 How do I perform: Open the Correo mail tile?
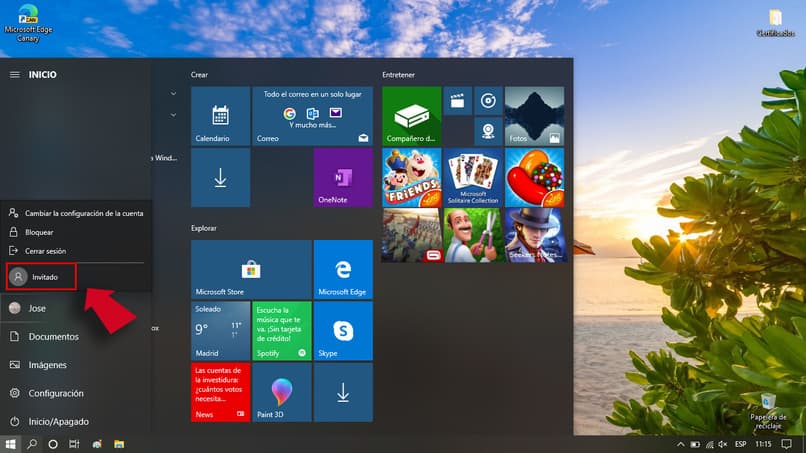pyautogui.click(x=313, y=116)
